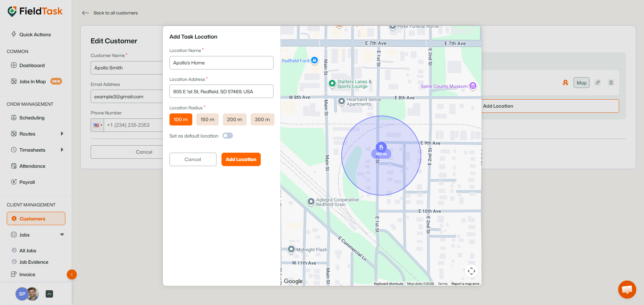
Task: Open the map Terms link
Action: pyautogui.click(x=443, y=284)
